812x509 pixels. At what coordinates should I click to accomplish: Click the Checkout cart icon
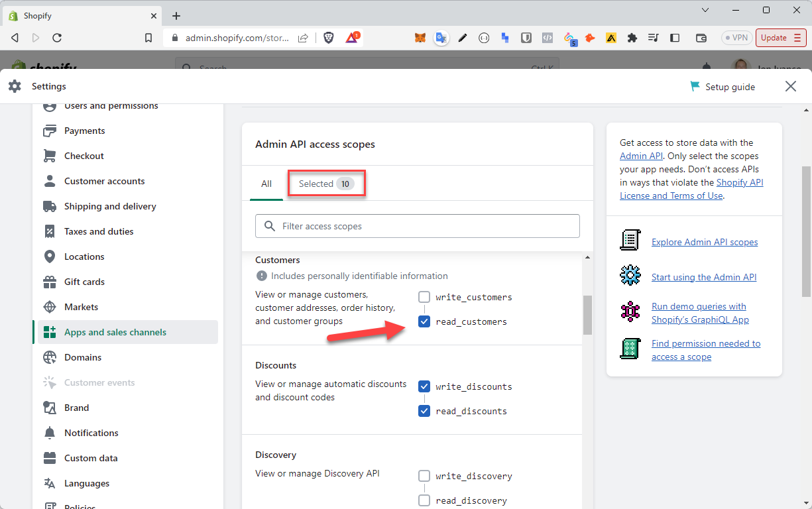pos(50,156)
